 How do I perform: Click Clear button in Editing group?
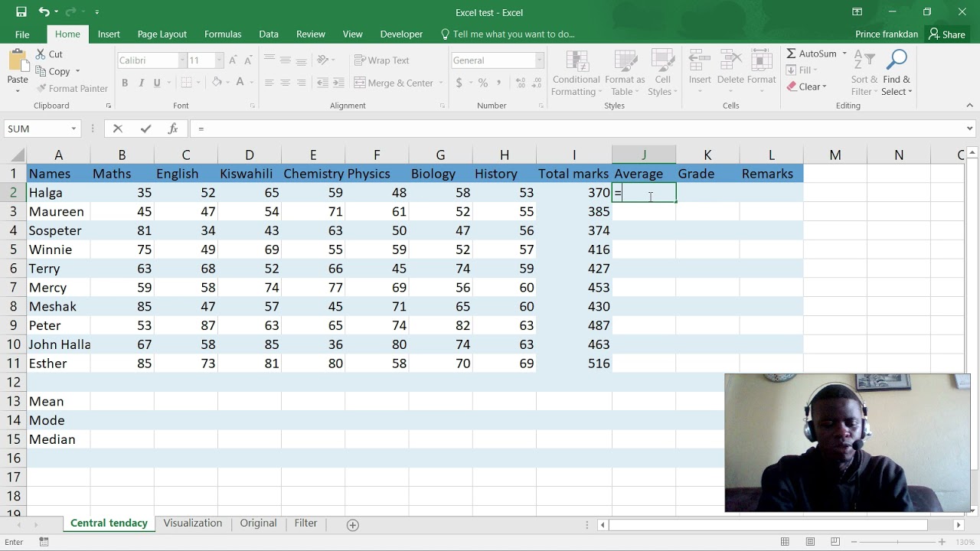(807, 86)
